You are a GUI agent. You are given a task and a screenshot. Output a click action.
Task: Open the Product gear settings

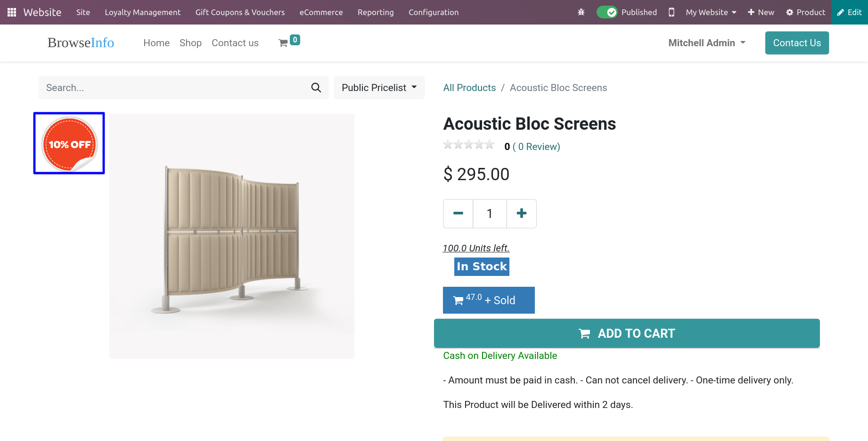pyautogui.click(x=805, y=12)
